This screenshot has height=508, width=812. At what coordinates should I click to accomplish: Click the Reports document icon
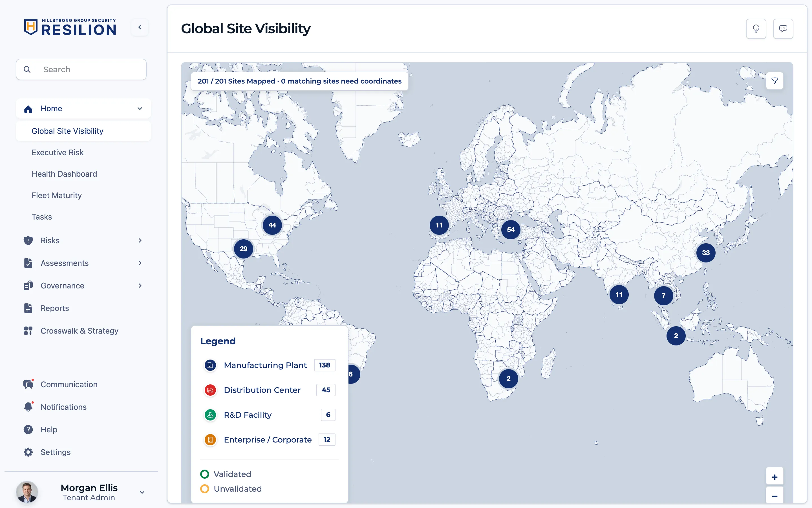tap(28, 308)
